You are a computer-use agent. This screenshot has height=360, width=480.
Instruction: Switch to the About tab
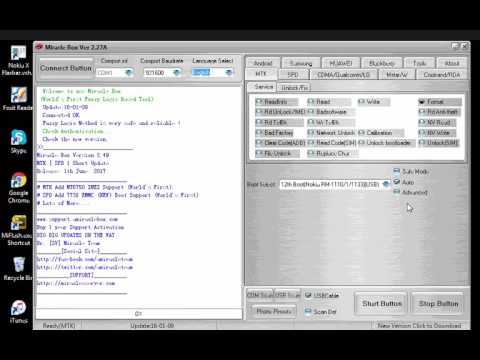[x=452, y=63]
